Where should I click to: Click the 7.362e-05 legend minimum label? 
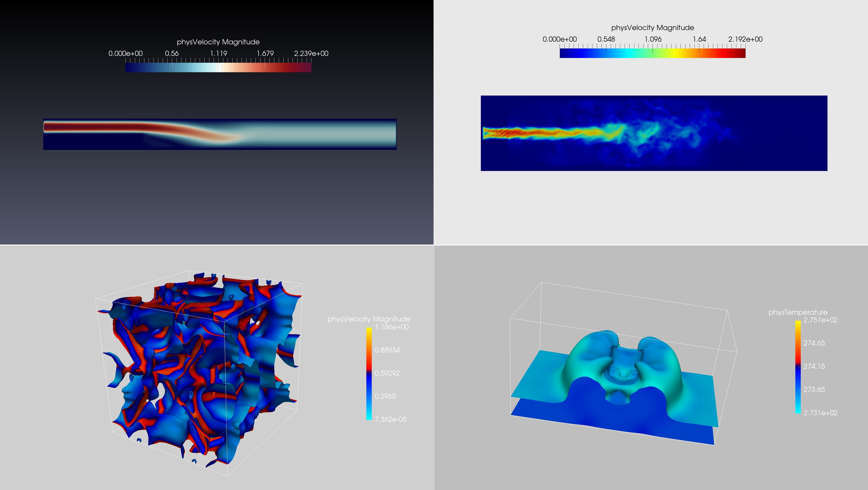pyautogui.click(x=391, y=419)
